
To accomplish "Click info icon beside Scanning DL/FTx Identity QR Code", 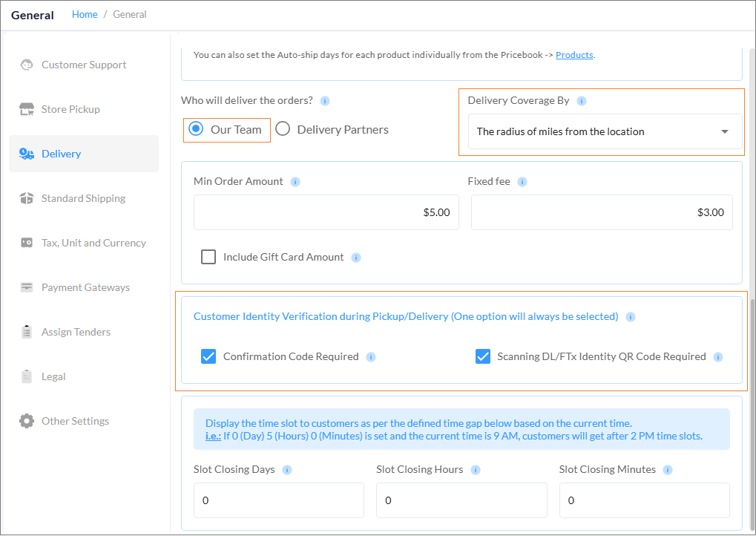I will click(718, 357).
